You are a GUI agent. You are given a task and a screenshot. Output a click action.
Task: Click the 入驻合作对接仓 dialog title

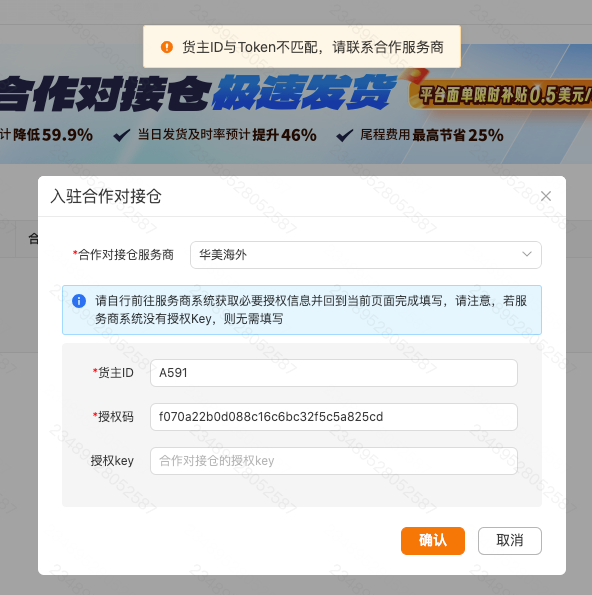(106, 196)
